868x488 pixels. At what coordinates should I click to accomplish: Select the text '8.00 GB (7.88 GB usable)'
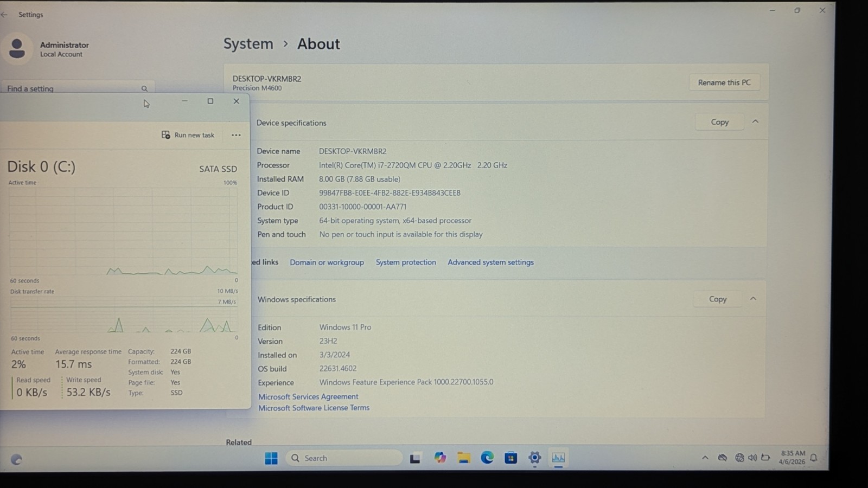coord(359,179)
